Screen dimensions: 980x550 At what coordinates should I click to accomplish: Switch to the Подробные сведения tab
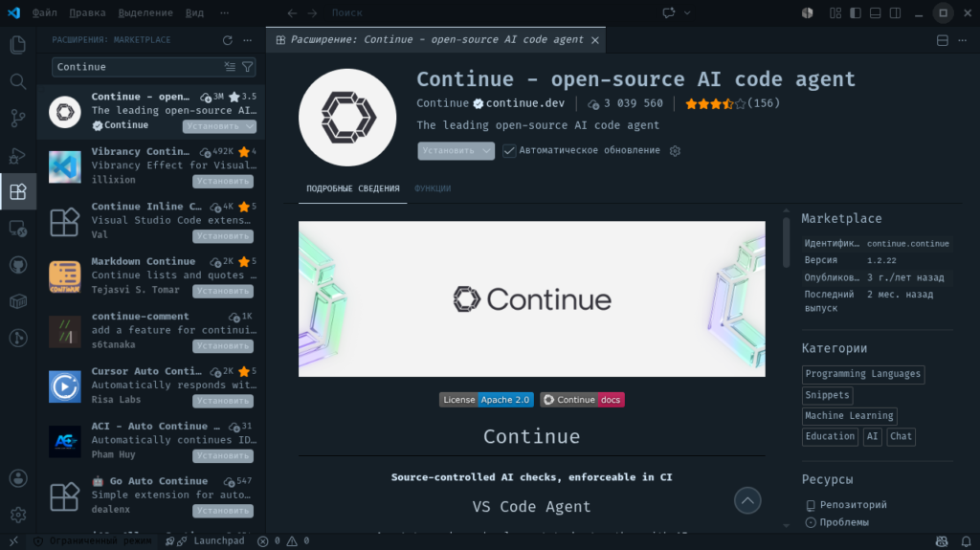coord(352,188)
